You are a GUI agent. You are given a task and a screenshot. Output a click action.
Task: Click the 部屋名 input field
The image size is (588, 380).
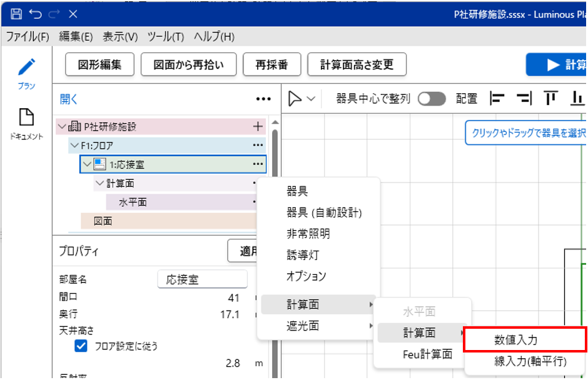[201, 279]
